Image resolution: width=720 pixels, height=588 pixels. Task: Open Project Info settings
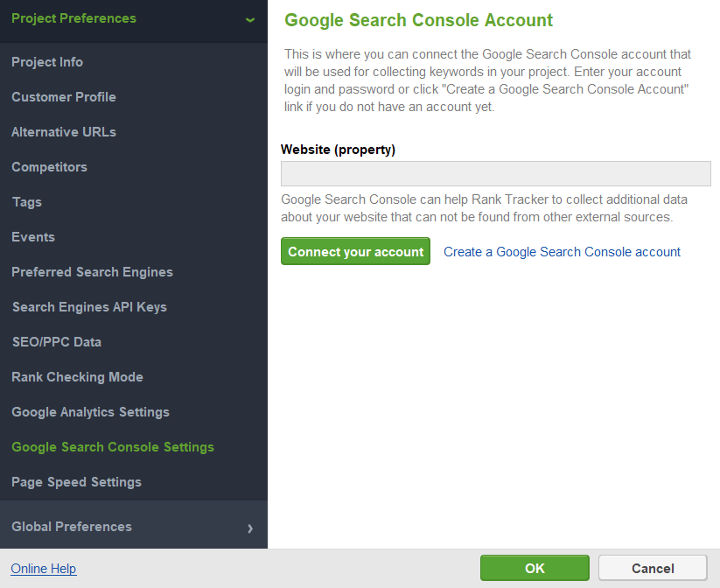(47, 62)
